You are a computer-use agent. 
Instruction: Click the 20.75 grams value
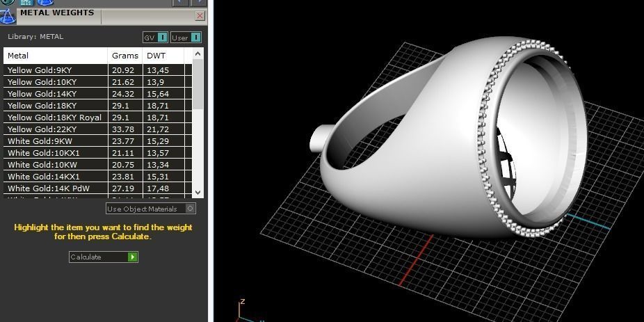(x=123, y=165)
